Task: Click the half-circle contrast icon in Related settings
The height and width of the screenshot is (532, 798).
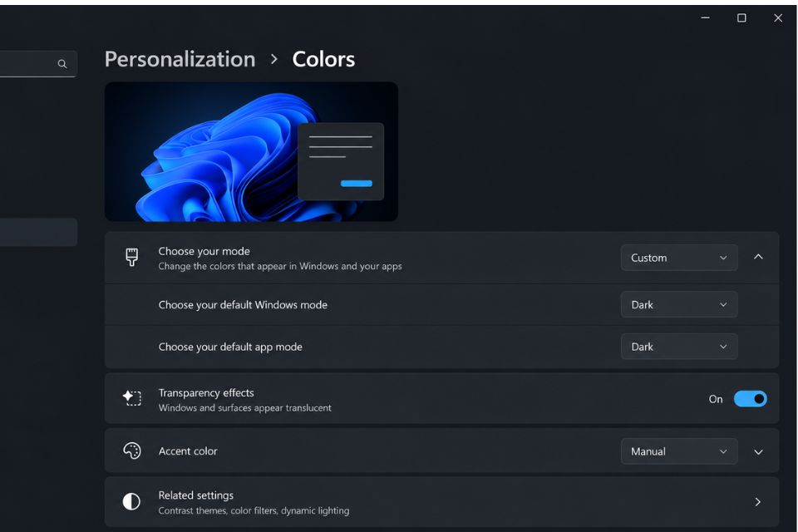Action: [131, 501]
